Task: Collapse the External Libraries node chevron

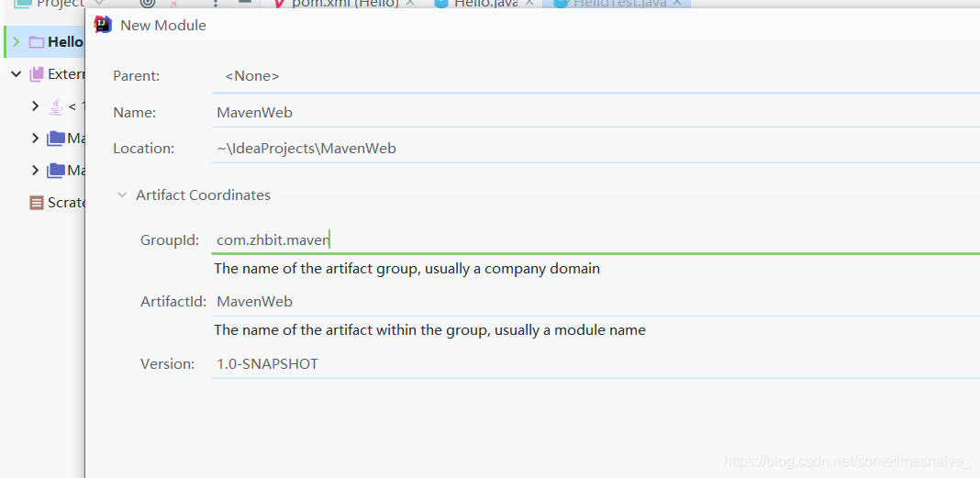Action: [x=17, y=74]
